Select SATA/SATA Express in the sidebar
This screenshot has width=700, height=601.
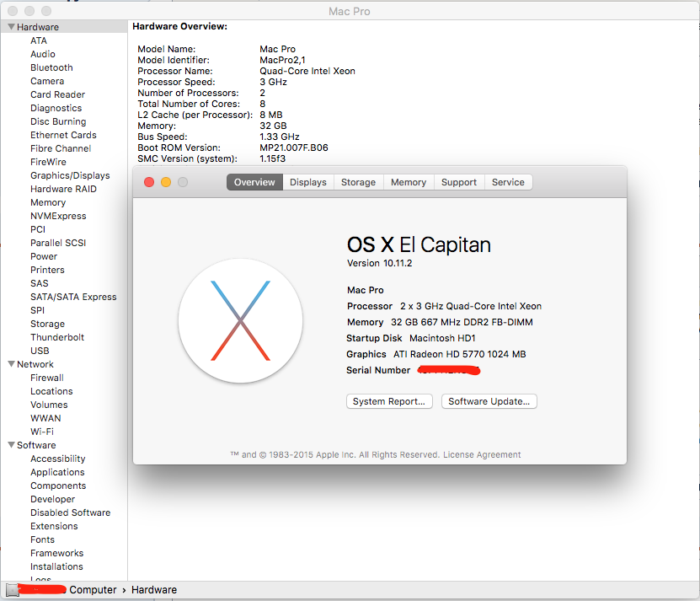click(73, 297)
